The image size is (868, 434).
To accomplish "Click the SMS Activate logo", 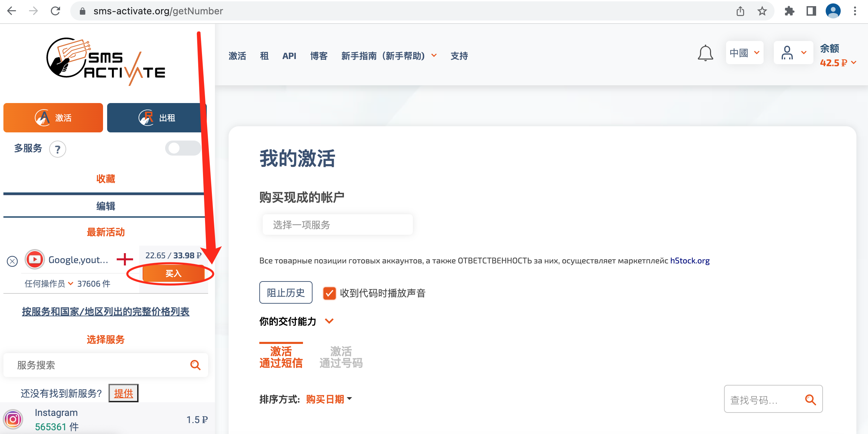I will (106, 61).
